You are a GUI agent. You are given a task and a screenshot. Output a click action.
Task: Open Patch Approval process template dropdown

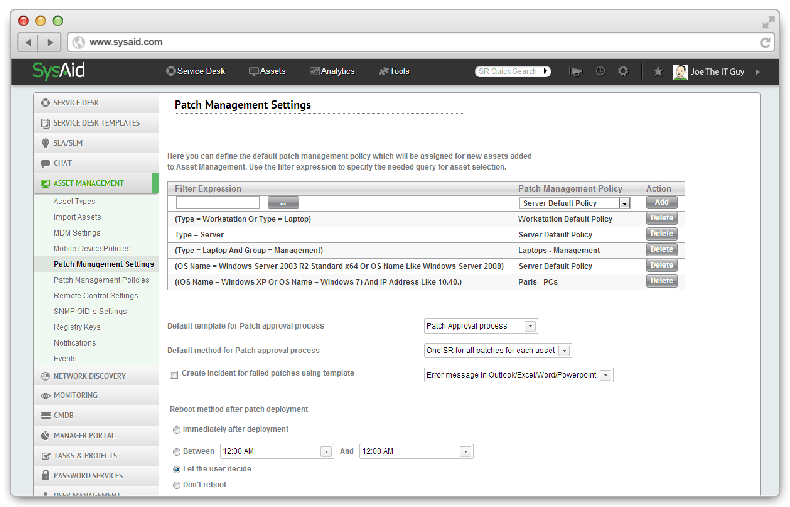pos(480,326)
